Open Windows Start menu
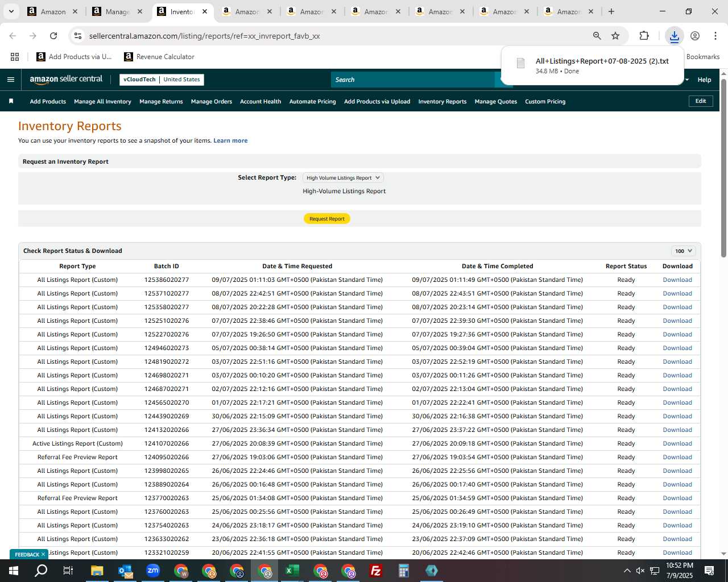728x582 pixels. coord(14,571)
